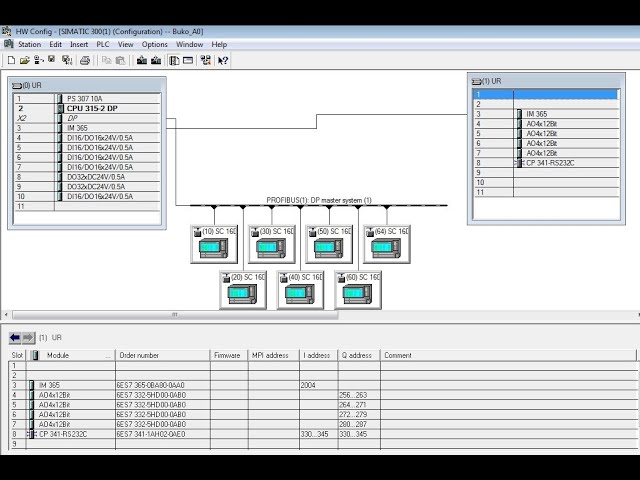Click the Paste toolbar icon
Screen dimensions: 640x480
(x=120, y=60)
